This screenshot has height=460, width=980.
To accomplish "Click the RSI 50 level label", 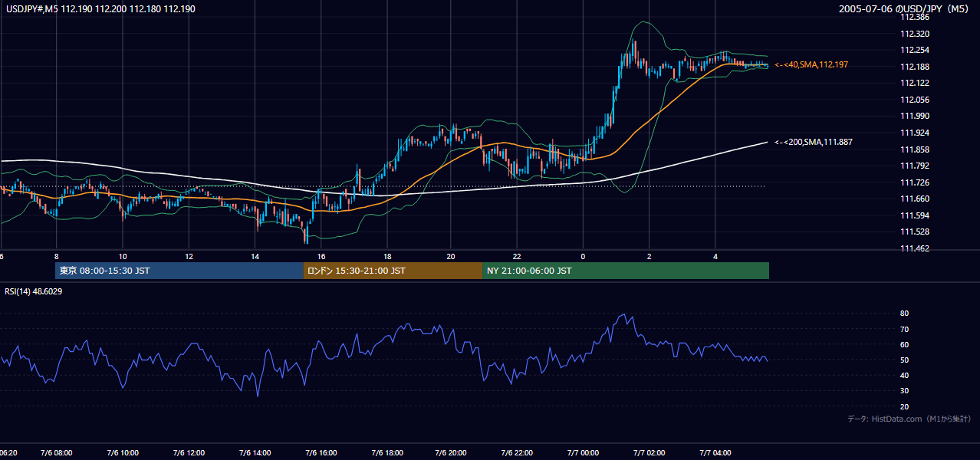I will pos(904,360).
